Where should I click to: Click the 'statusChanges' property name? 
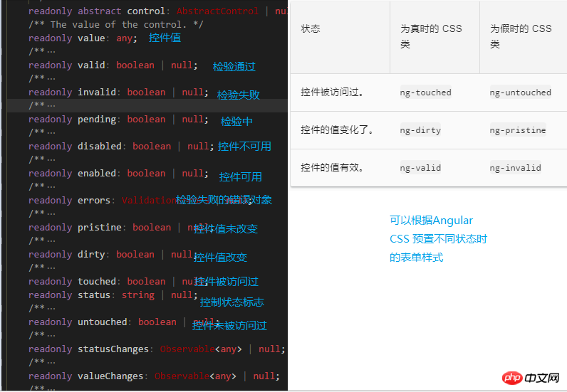113,349
